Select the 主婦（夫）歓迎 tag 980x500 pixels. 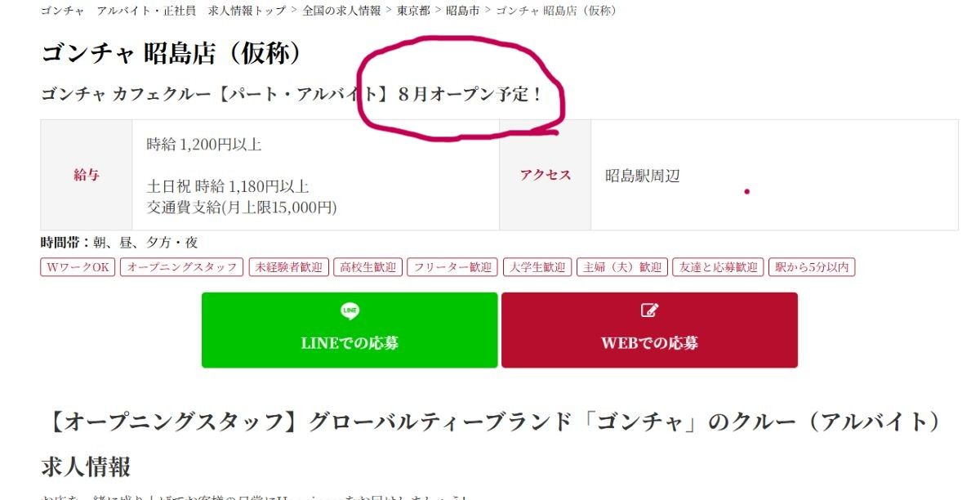click(x=623, y=267)
